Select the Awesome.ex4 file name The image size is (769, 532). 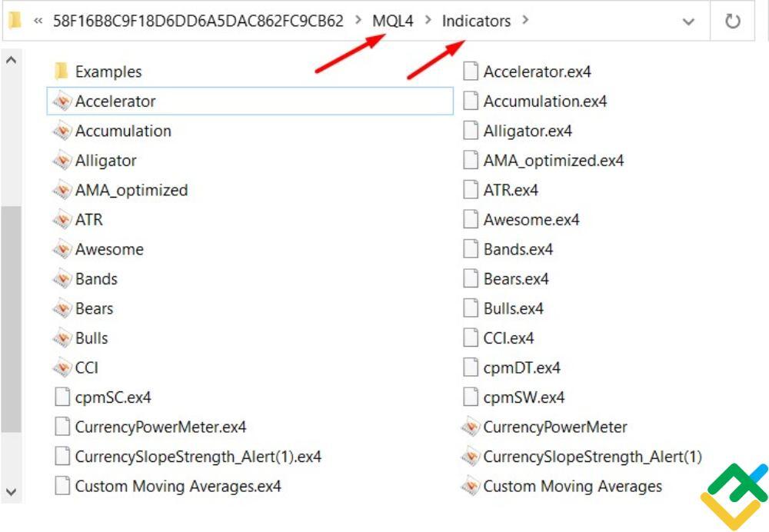coord(531,220)
